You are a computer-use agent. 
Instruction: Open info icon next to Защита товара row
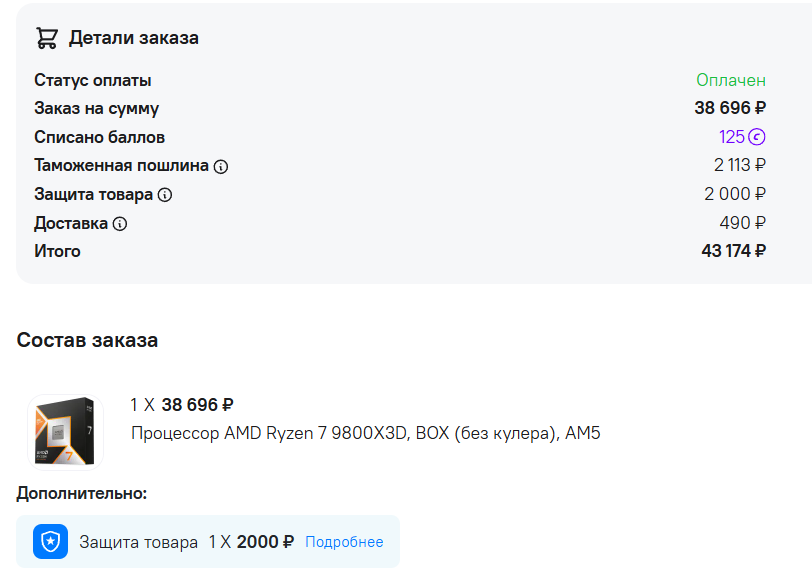pyautogui.click(x=165, y=195)
